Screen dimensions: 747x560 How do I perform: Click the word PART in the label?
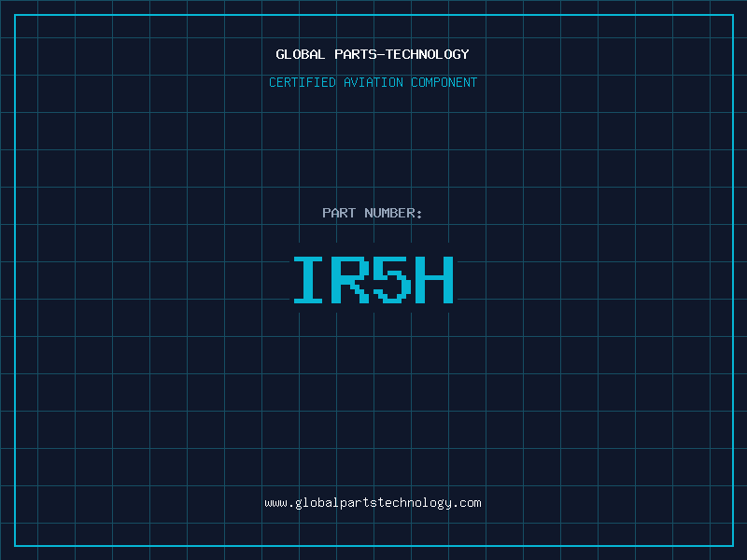pyautogui.click(x=339, y=213)
